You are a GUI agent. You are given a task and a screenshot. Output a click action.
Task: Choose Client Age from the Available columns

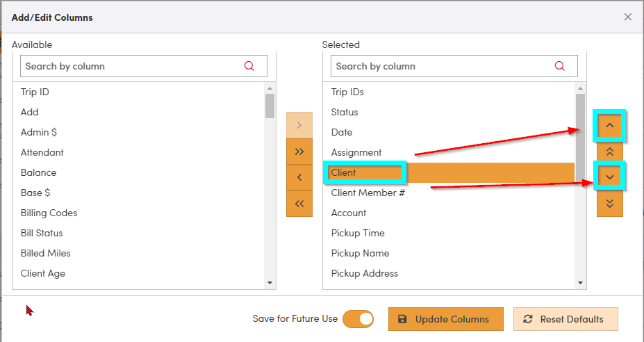click(x=43, y=273)
